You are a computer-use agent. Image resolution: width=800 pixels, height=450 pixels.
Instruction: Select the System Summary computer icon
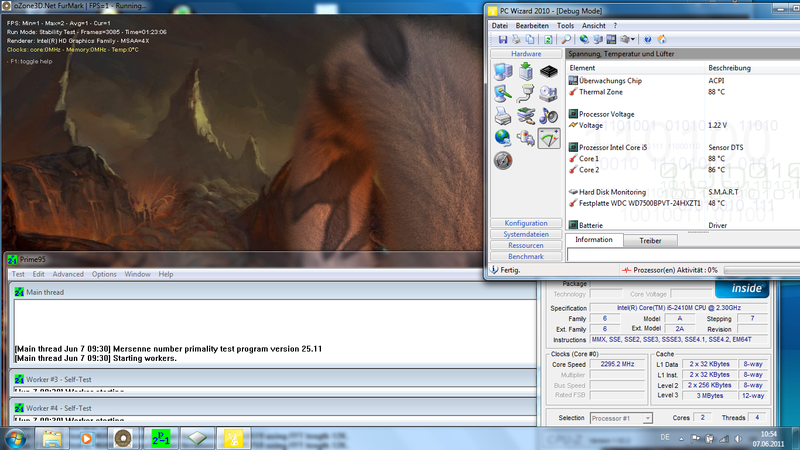[x=503, y=71]
